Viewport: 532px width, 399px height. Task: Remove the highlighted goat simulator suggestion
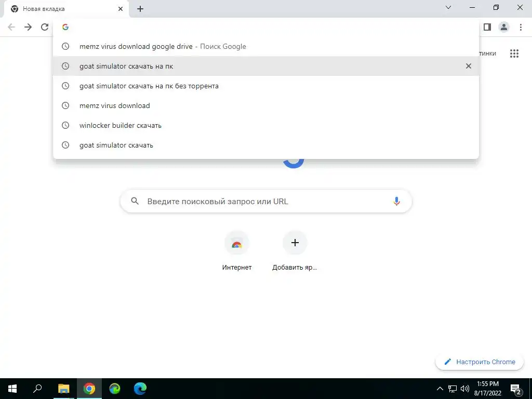click(x=468, y=66)
